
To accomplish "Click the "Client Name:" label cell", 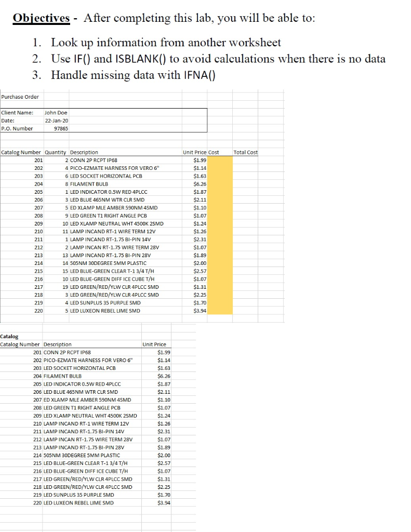I will pyautogui.click(x=17, y=113).
